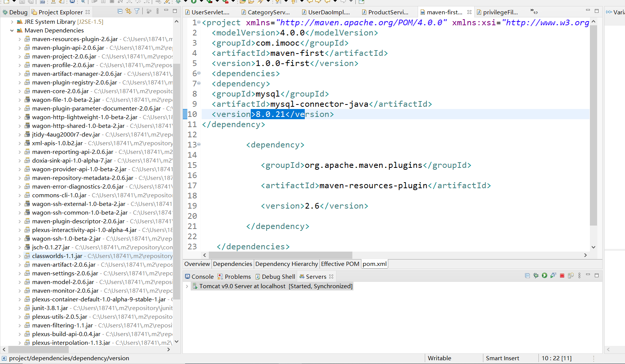Fold the dependencies element at line 6
Screen dimensions: 625x364
(x=199, y=73)
